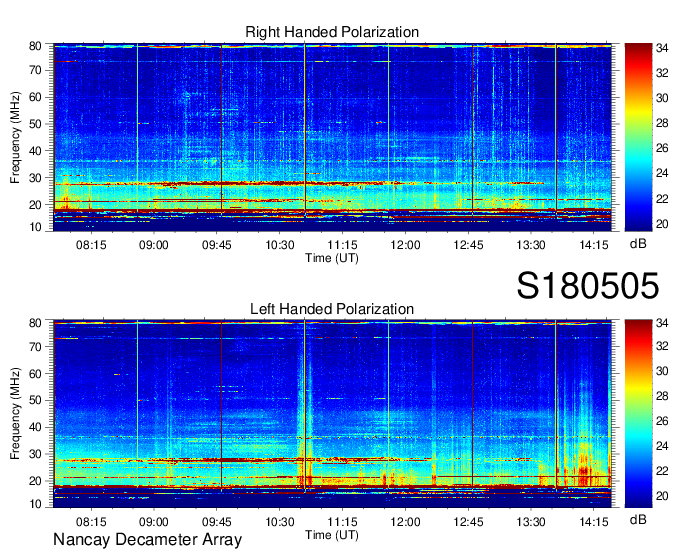The image size is (680, 552).
Task: Select the 50 MHz tick on Left Handed frequency axis
Action: point(35,401)
